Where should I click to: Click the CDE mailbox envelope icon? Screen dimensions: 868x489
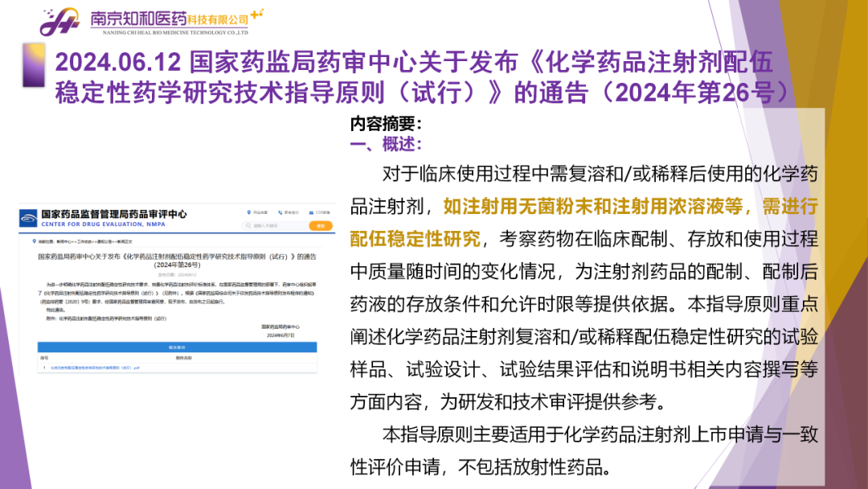309,212
